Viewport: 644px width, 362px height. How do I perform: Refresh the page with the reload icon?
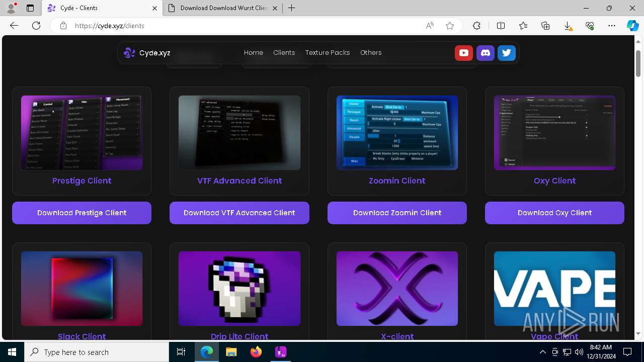[36, 26]
